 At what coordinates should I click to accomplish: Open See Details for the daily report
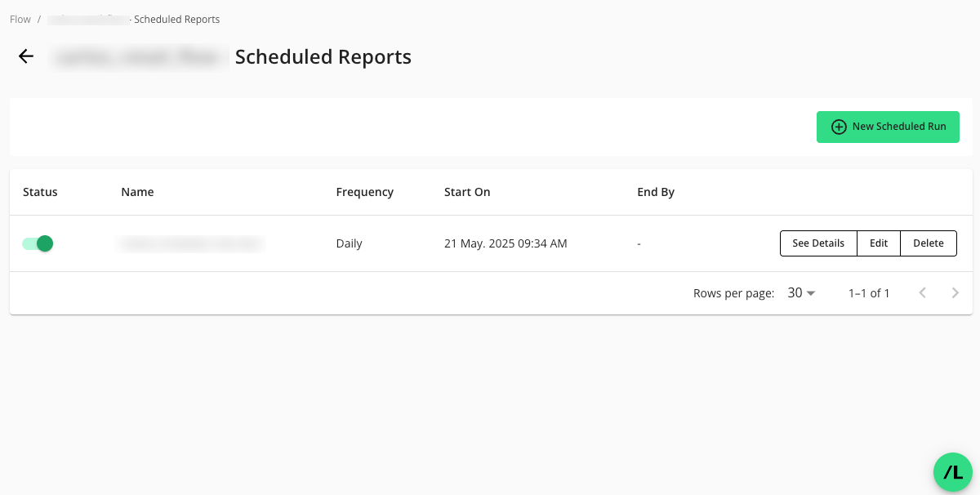click(817, 243)
